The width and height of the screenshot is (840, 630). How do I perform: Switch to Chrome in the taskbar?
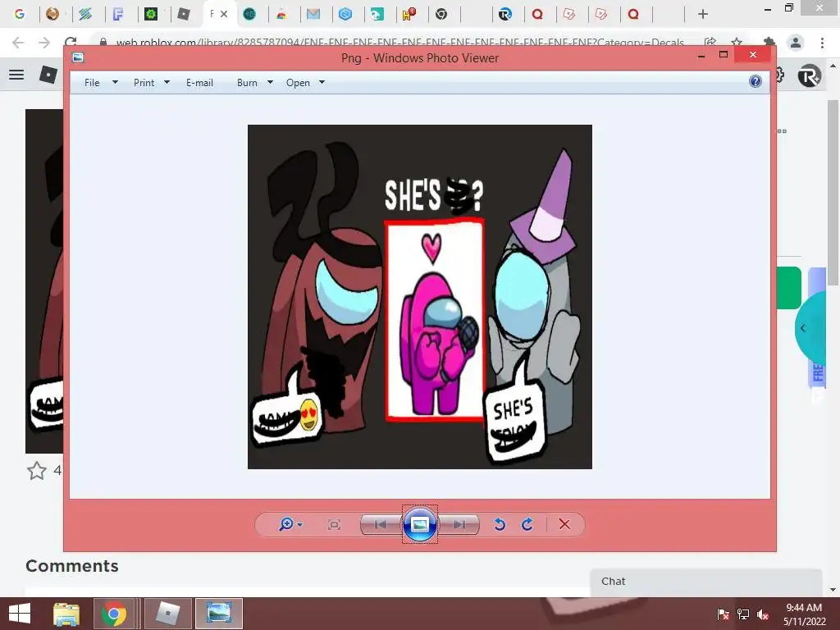click(113, 614)
